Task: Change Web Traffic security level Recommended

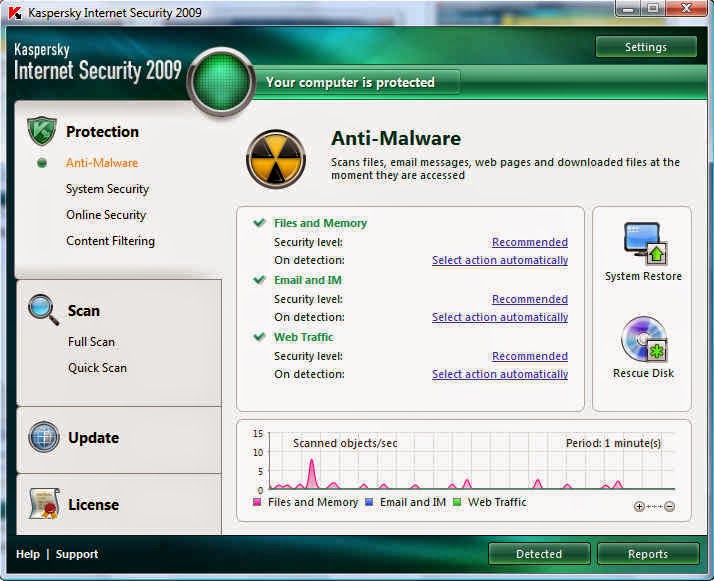Action: [x=530, y=356]
